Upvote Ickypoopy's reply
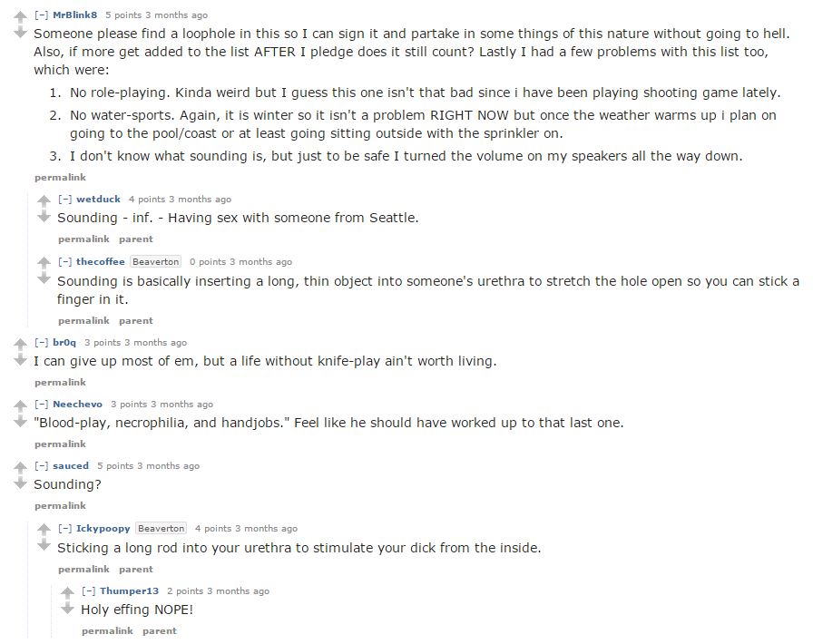813x644 pixels. point(44,530)
